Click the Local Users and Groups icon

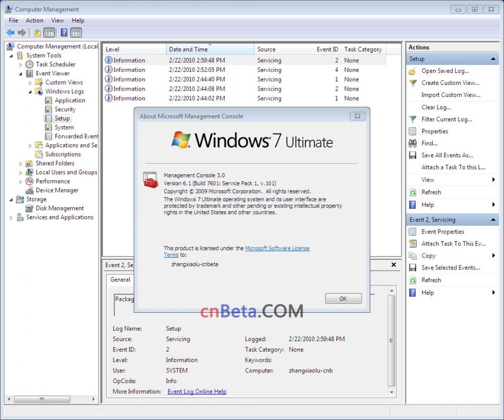(x=29, y=172)
